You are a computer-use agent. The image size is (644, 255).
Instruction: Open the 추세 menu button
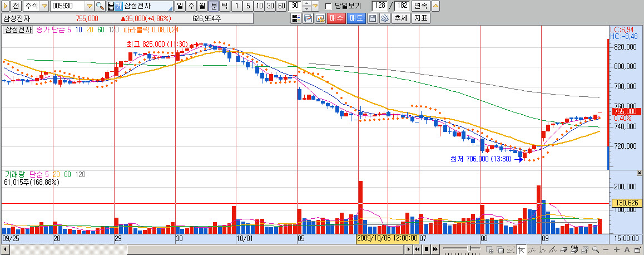tap(399, 18)
